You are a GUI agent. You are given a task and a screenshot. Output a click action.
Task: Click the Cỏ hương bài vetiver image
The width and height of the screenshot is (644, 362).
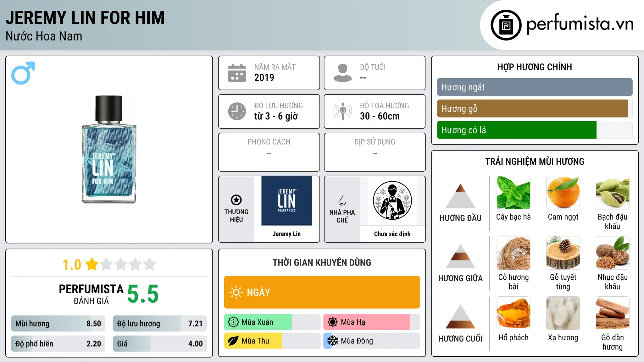[514, 253]
